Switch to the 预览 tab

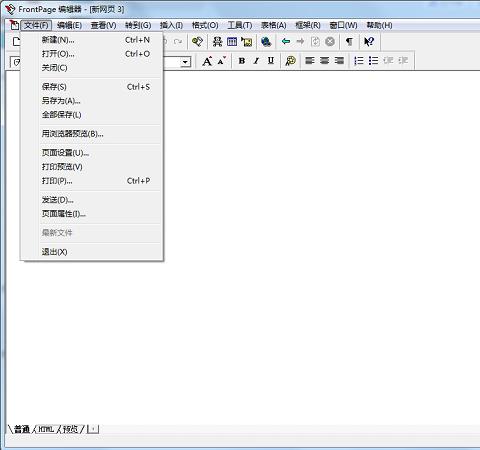pyautogui.click(x=70, y=429)
